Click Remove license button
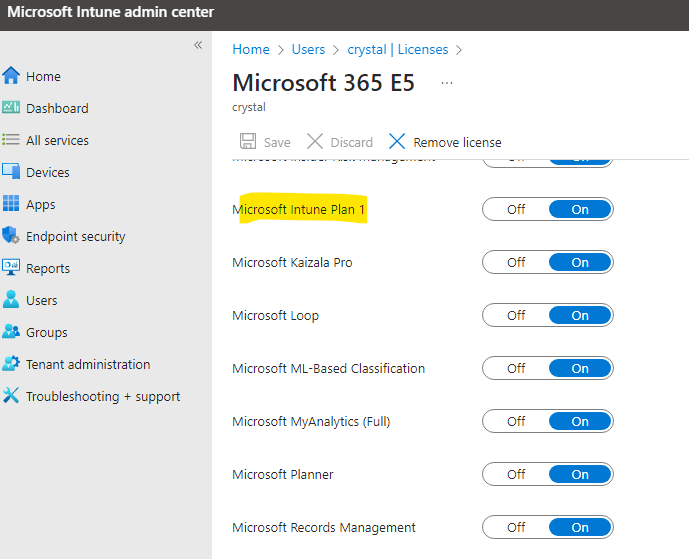689x559 pixels. click(445, 142)
